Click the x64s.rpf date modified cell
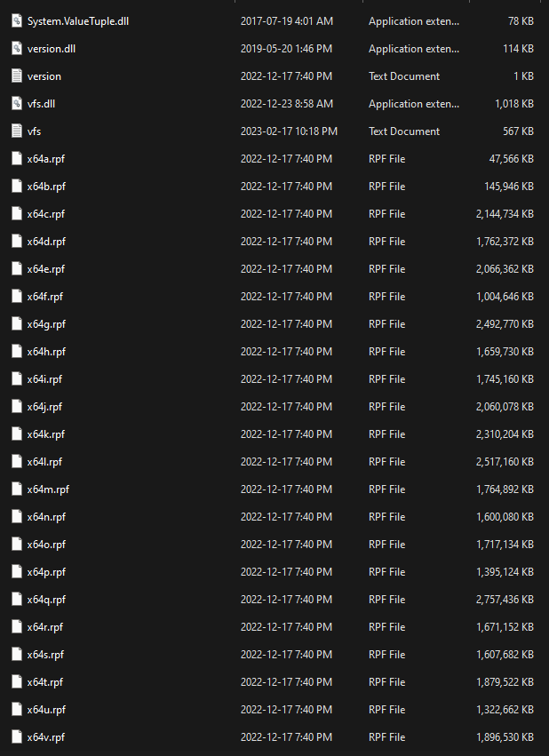The image size is (549, 756). coord(286,655)
